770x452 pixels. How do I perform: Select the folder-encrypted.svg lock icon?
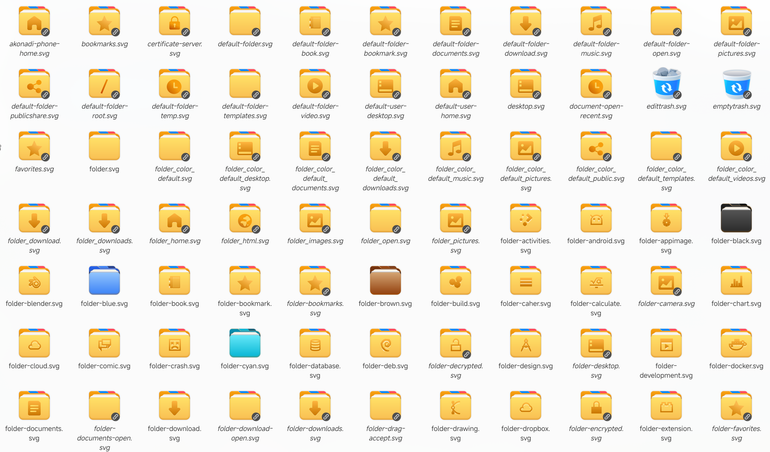point(596,406)
